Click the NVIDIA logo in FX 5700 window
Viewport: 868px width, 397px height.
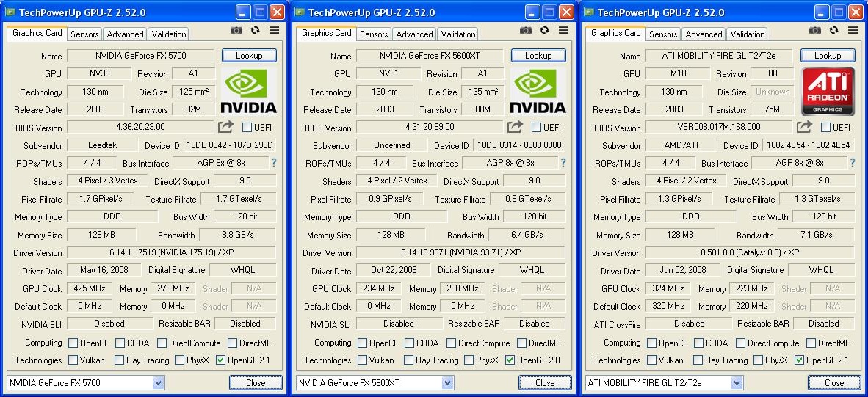coord(248,91)
